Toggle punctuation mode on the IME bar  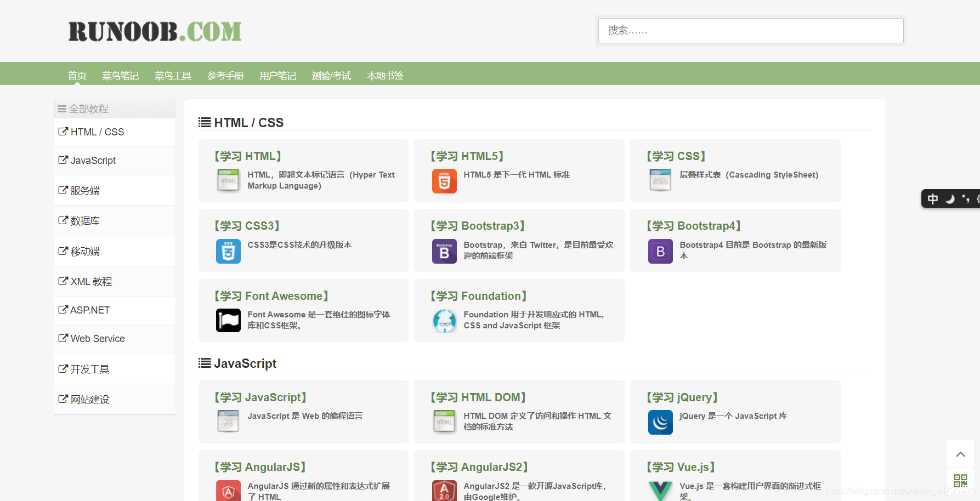tap(966, 198)
